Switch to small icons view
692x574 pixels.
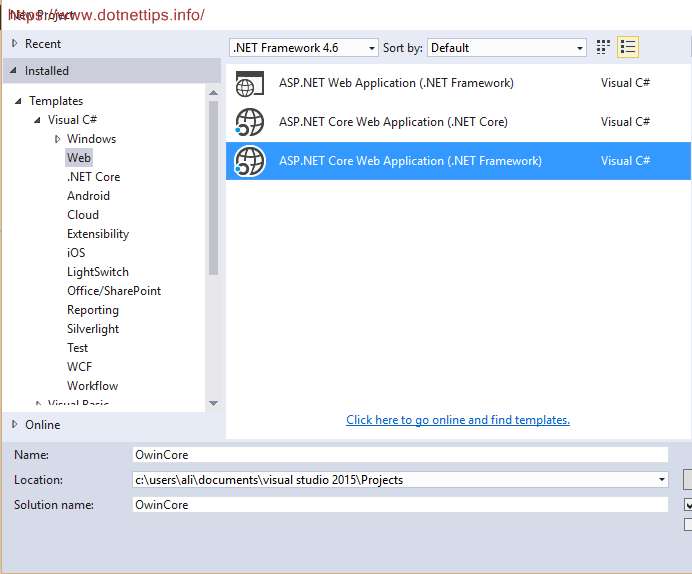tap(603, 47)
